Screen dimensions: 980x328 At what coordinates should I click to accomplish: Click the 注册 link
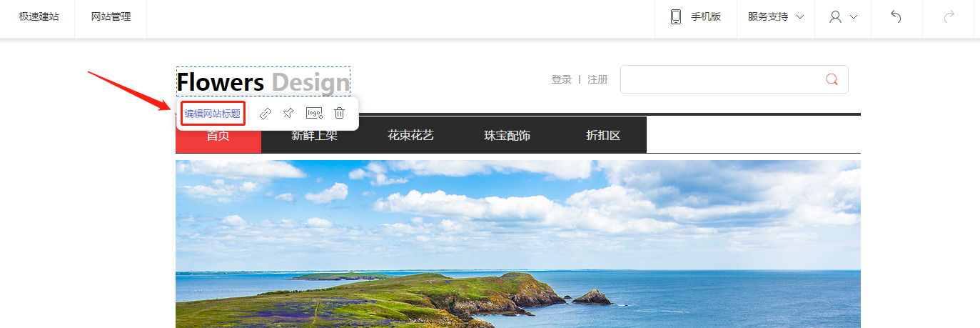[597, 79]
